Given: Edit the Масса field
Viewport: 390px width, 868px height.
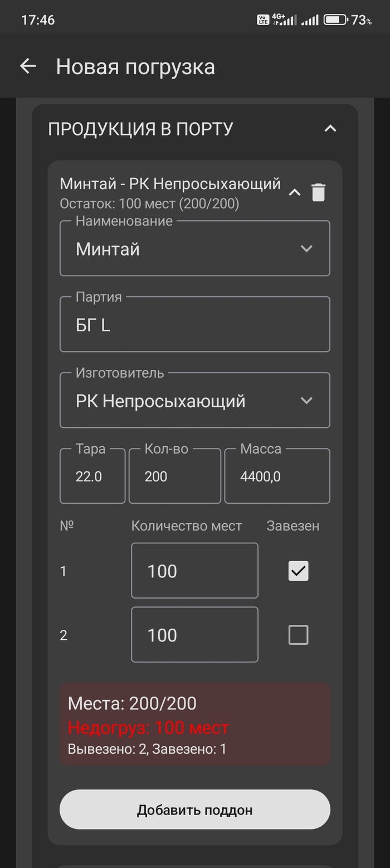Looking at the screenshot, I should (x=277, y=476).
